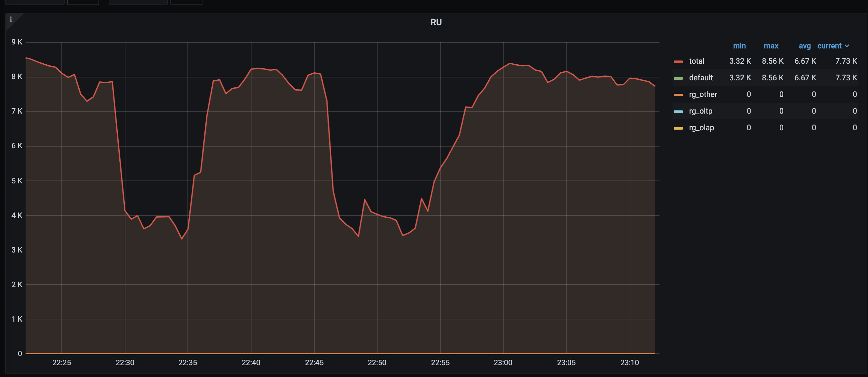Click the default row's 8.56 K max value
The height and width of the screenshot is (377, 868).
click(772, 78)
